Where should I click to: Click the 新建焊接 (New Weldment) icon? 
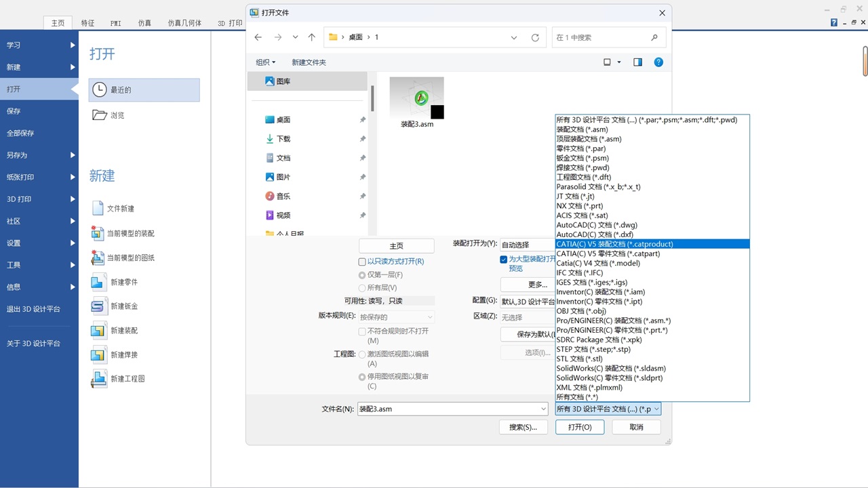point(98,354)
